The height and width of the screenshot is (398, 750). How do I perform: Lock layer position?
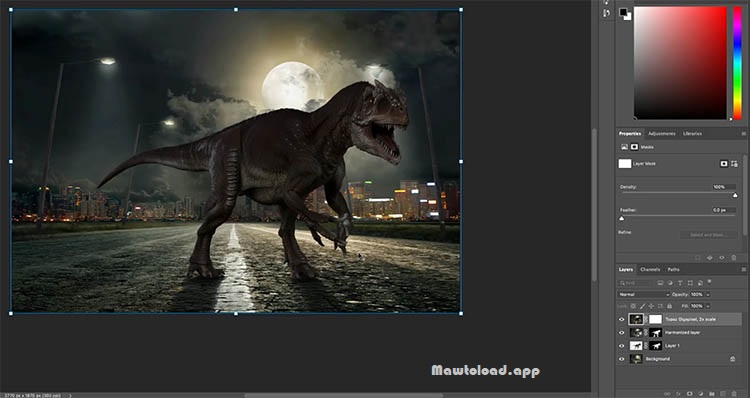tap(651, 306)
